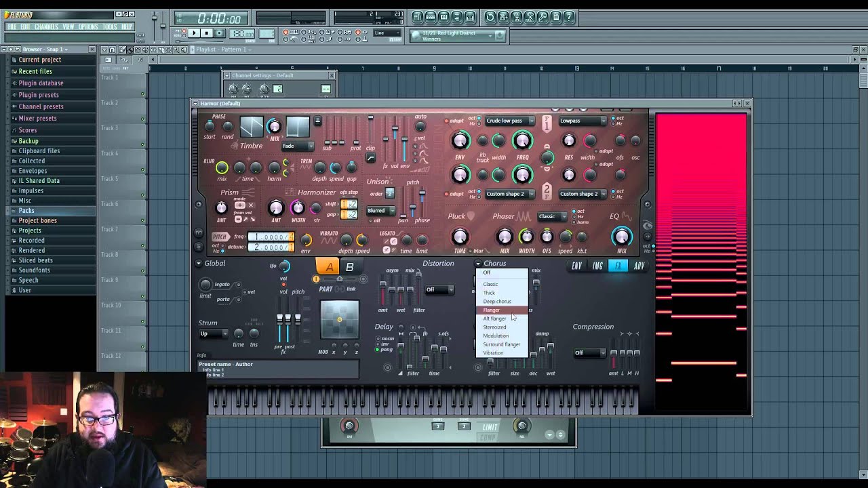This screenshot has height=488, width=868.
Task: Show the Browser panel icon
Action: click(x=457, y=17)
